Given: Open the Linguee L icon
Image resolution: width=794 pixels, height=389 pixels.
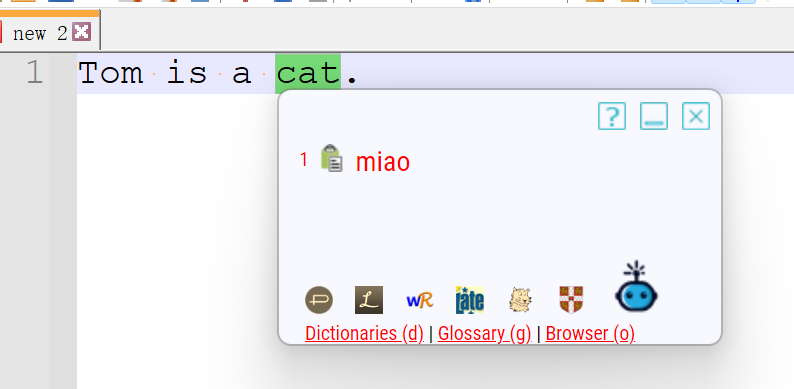Looking at the screenshot, I should pyautogui.click(x=369, y=300).
